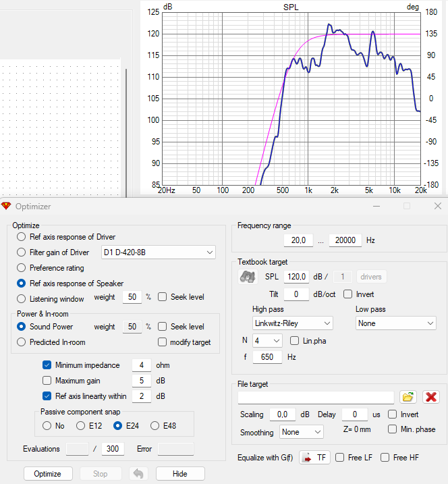Select E24 component snap
This screenshot has height=484, width=448.
[x=117, y=426]
